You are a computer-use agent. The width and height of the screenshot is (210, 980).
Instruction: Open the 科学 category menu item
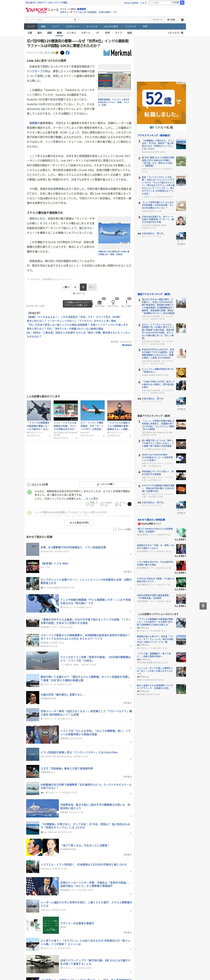click(107, 33)
